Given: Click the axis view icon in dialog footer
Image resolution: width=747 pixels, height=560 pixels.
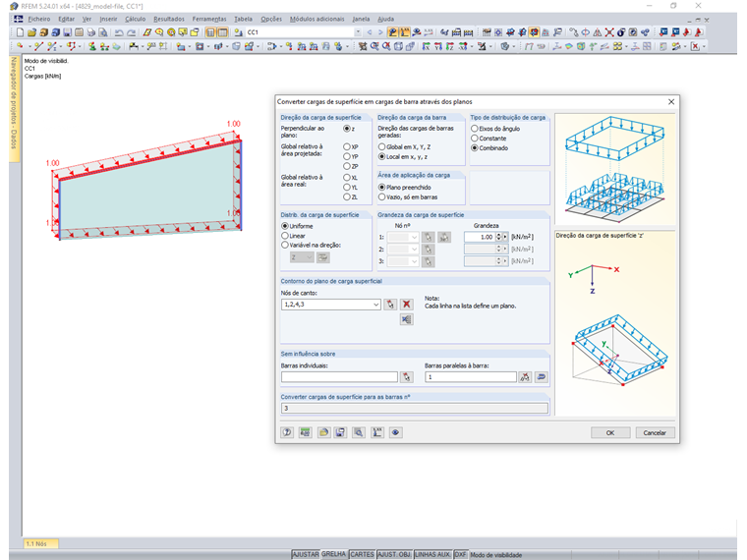Looking at the screenshot, I should pos(376,432).
